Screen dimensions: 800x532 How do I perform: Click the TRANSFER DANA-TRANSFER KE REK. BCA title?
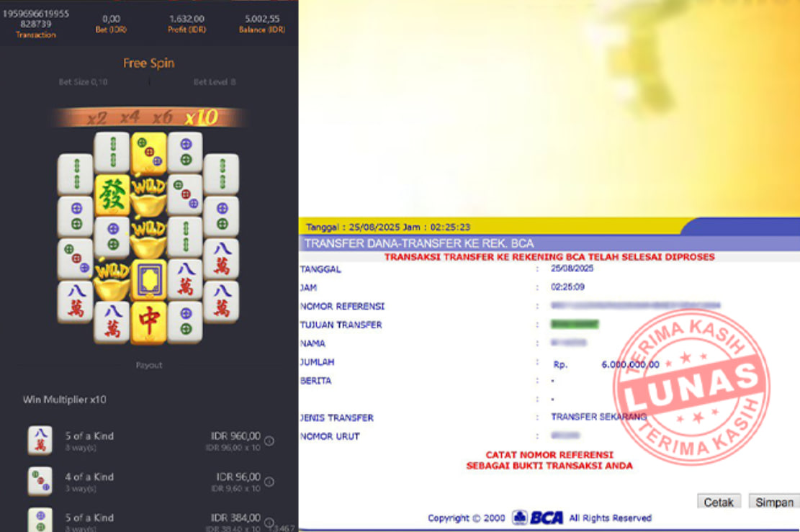tap(419, 243)
